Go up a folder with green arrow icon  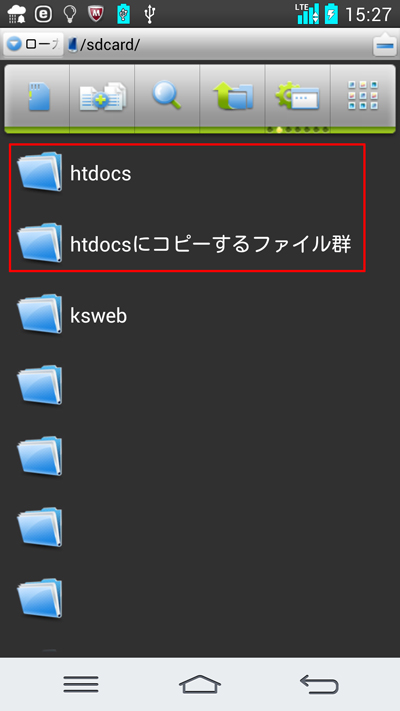pyautogui.click(x=232, y=96)
